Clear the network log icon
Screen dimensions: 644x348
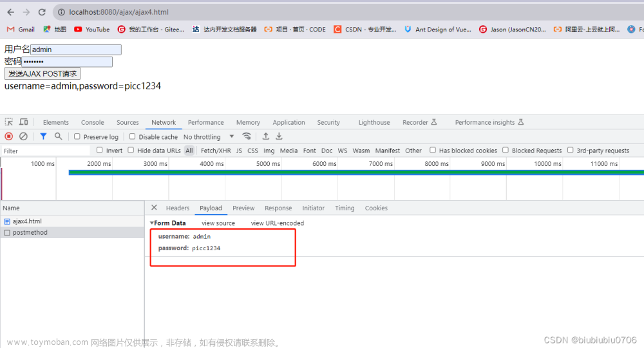click(x=23, y=136)
